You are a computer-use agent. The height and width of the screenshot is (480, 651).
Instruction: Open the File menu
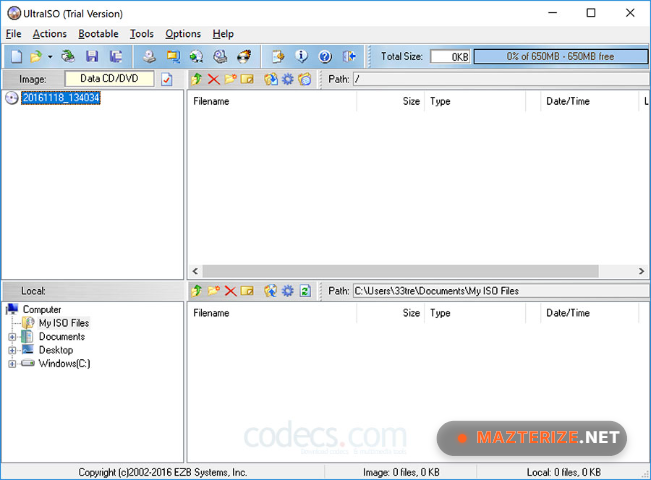point(14,34)
